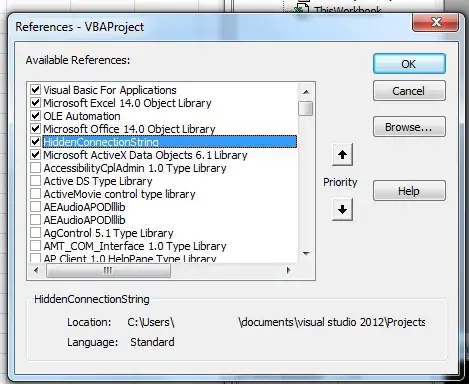Open the Browse... file dialog
This screenshot has width=469, height=384.
point(409,127)
